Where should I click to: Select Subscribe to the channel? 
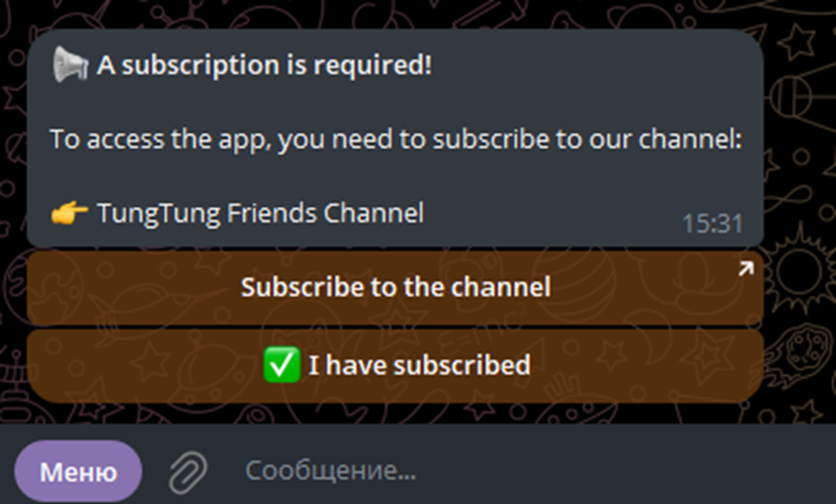click(395, 288)
